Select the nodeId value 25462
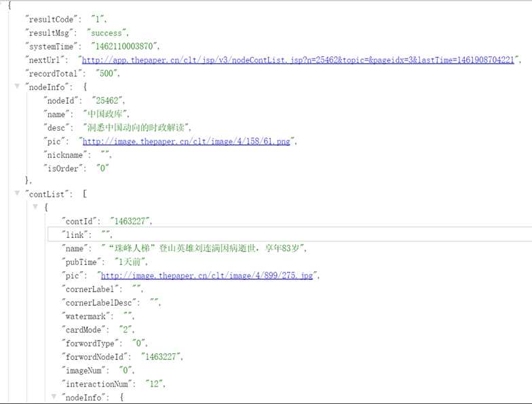This screenshot has height=404, width=532. [107, 100]
